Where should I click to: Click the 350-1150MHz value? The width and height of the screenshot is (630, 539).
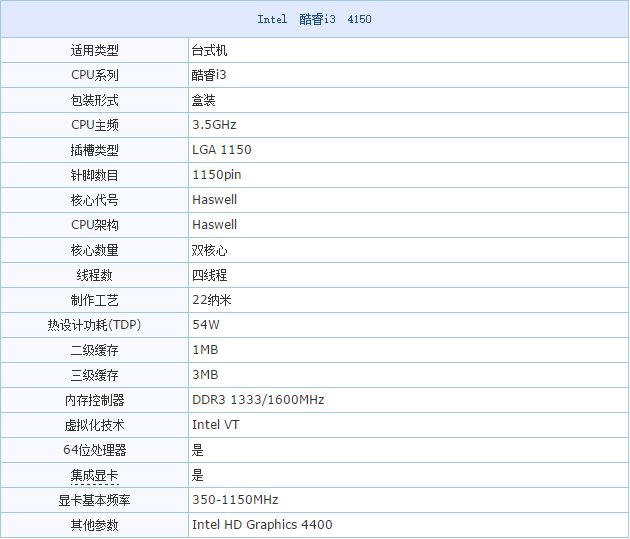point(235,500)
